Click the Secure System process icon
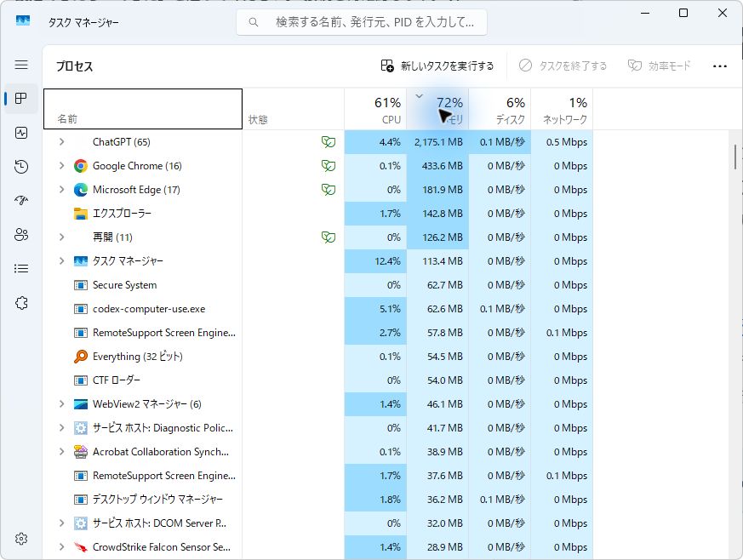Screen dimensions: 743x560 (x=81, y=285)
